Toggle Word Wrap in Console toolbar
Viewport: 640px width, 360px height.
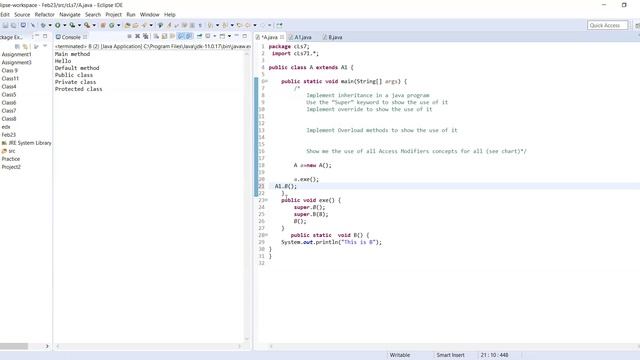172,37
